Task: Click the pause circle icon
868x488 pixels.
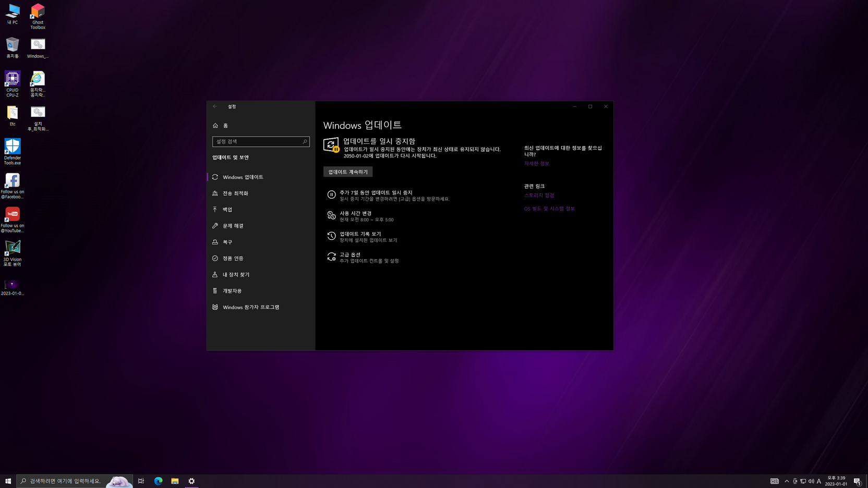Action: click(331, 194)
